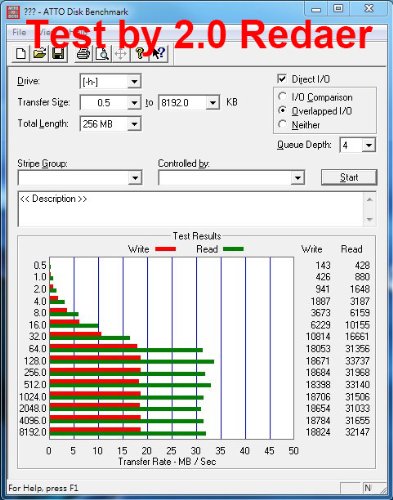Open About with the question mark icon

140,54
